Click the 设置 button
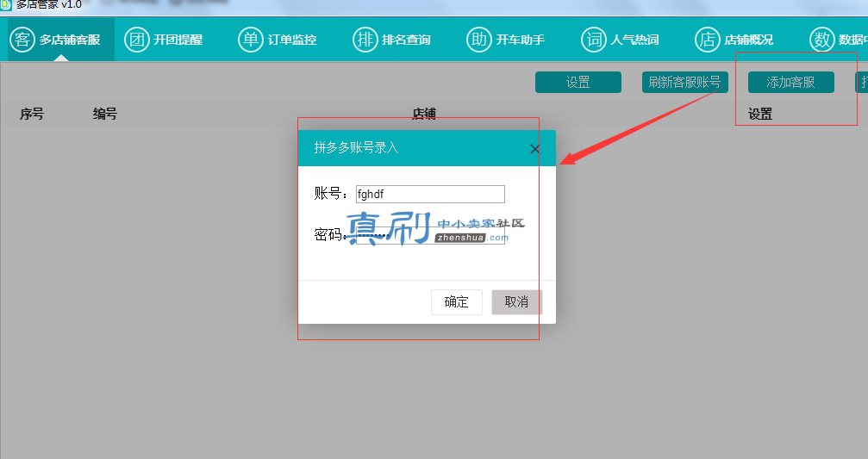 pos(578,83)
